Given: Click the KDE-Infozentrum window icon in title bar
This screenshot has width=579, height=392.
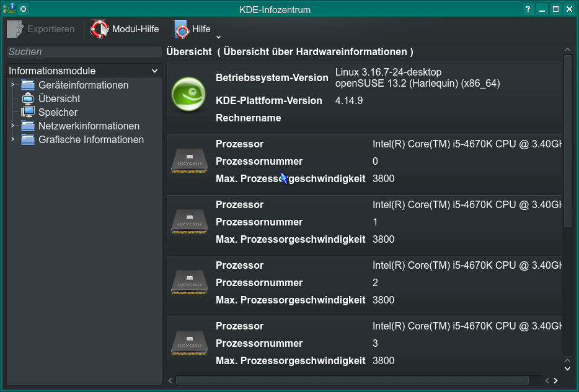Looking at the screenshot, I should pos(9,9).
